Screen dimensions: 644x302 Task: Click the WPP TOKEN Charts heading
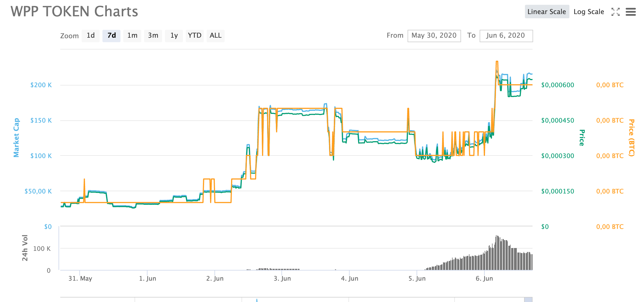coord(74,12)
